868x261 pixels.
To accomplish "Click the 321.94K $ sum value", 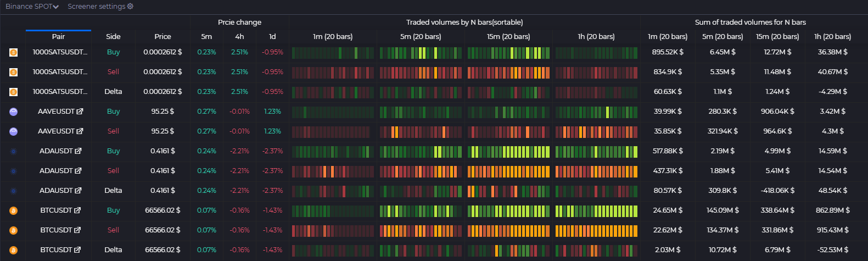I will point(723,131).
